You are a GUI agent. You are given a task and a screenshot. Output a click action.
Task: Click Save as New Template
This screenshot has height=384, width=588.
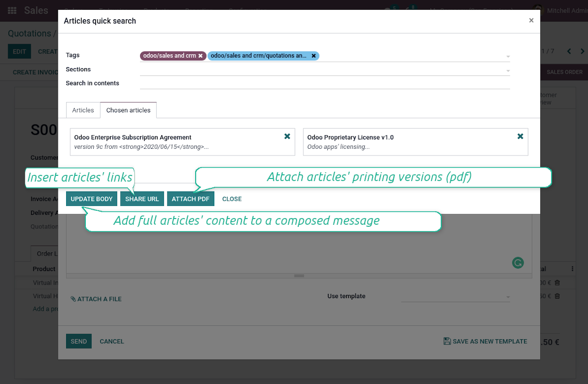(485, 341)
